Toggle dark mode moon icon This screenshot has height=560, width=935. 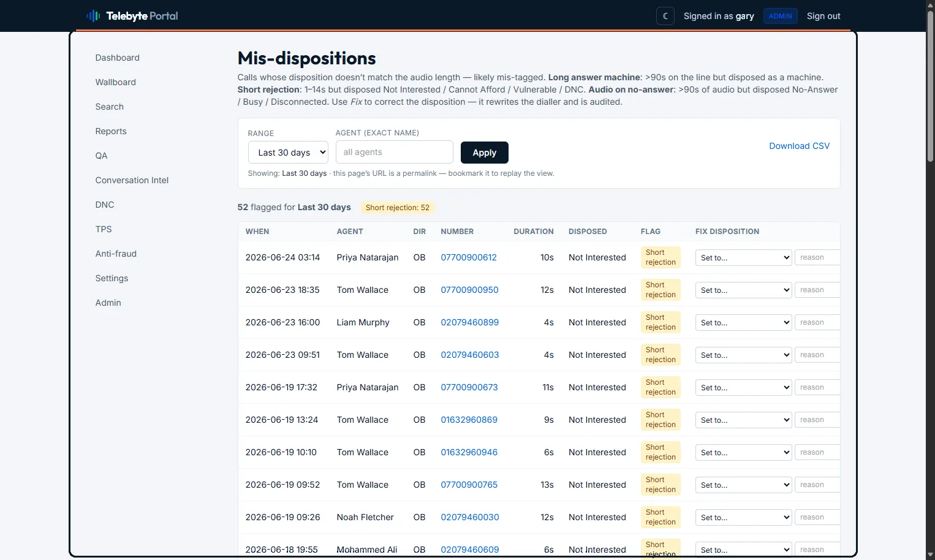(665, 16)
